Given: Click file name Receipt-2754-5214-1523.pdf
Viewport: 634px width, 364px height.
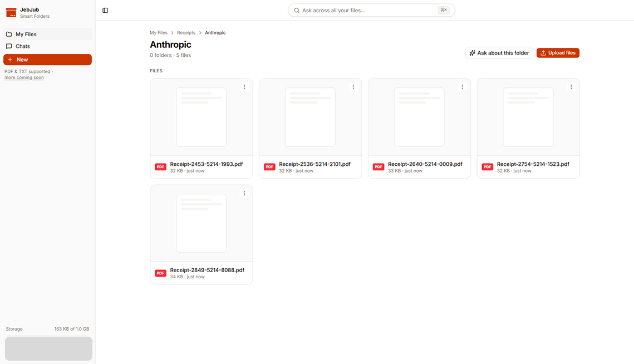Looking at the screenshot, I should (x=533, y=164).
